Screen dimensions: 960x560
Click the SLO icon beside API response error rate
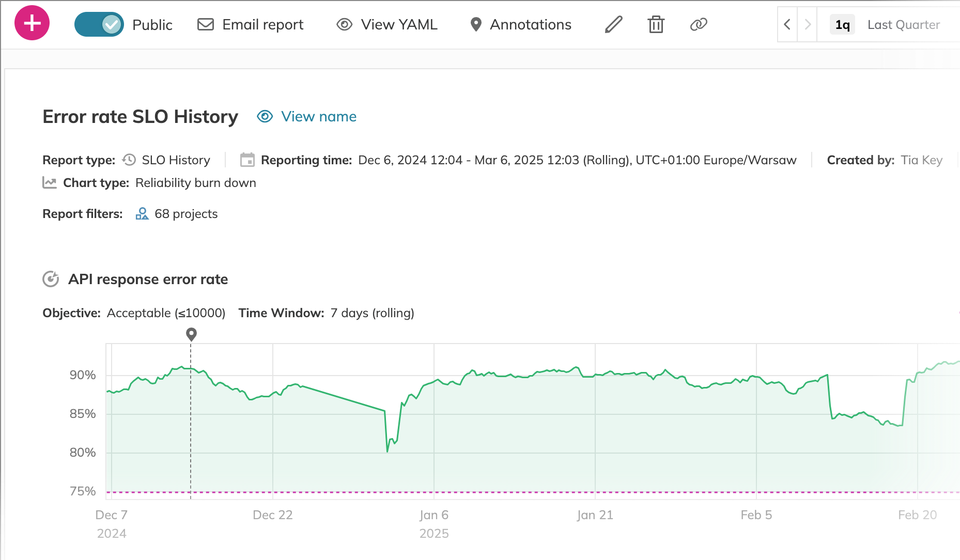tap(51, 279)
